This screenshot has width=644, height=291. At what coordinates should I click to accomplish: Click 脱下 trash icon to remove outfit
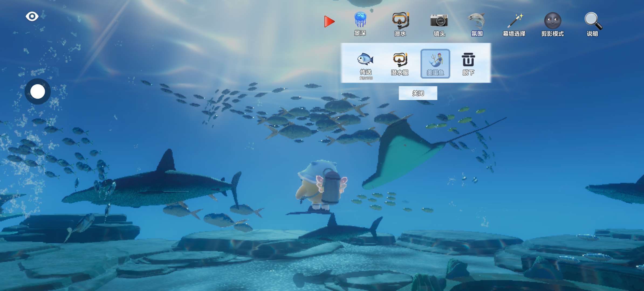click(468, 64)
